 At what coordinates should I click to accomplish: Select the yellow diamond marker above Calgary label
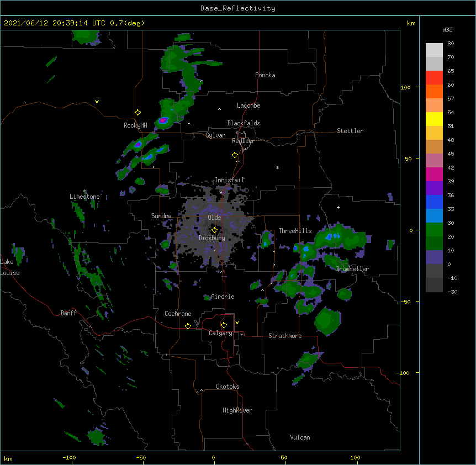tap(224, 325)
